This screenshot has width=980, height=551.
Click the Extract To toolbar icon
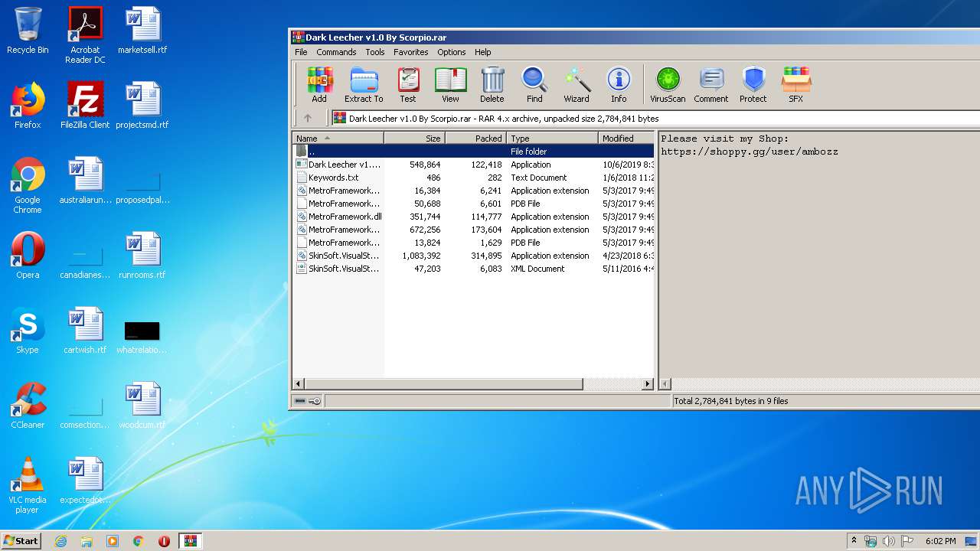pyautogui.click(x=364, y=84)
